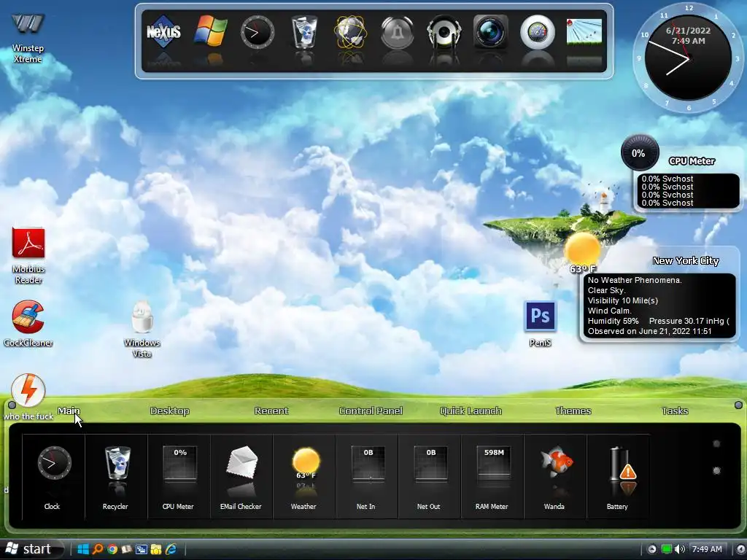Viewport: 747px width, 560px height.
Task: Click the Battery module with warning sign
Action: [x=618, y=476]
